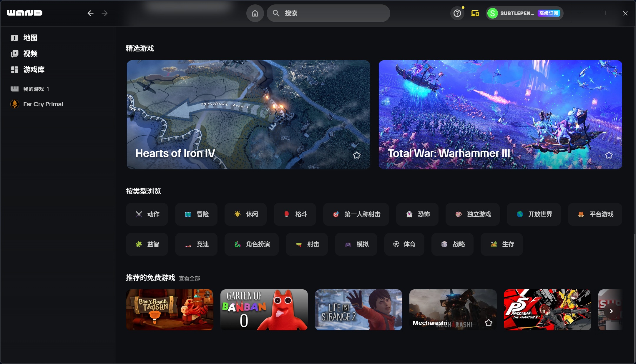Screen dimensions: 636x364
Task: Select the 开放世界 genre button
Action: point(534,214)
